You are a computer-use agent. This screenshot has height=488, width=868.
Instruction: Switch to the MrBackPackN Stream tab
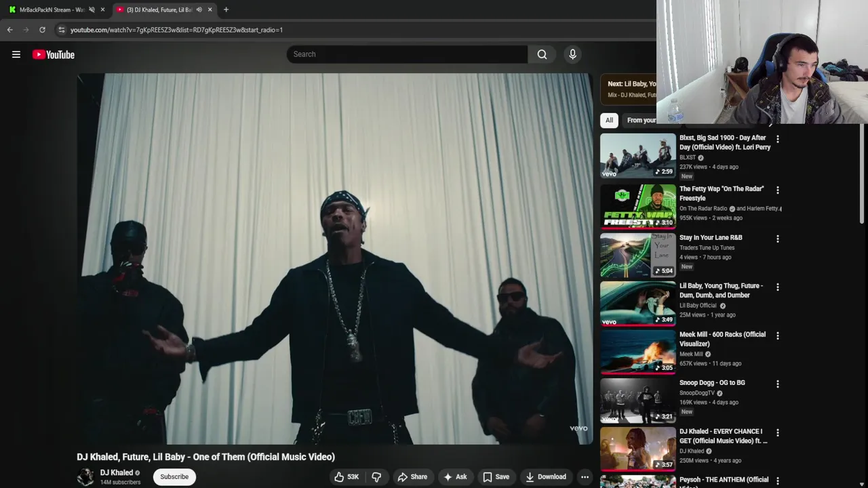[52, 9]
